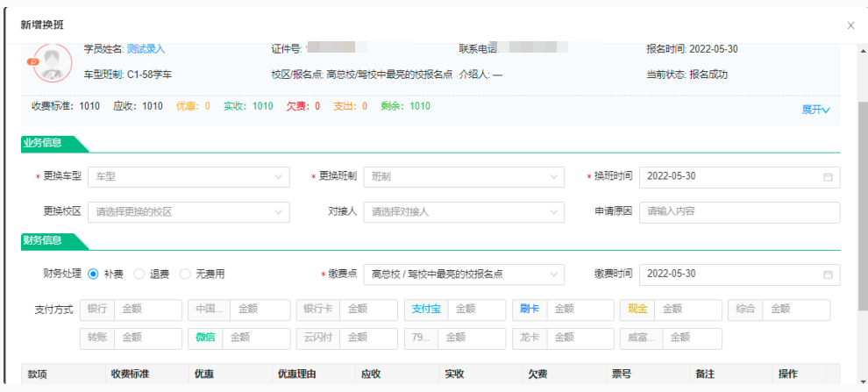Viewport: 868px width, 392px height.
Task: Expand student details with 展开
Action: [815, 110]
